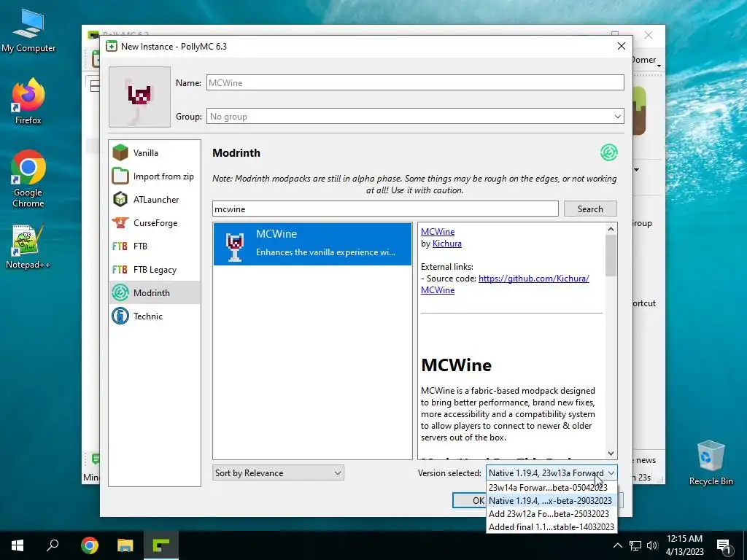The height and width of the screenshot is (560, 747).
Task: Open ATLauncher modpack source
Action: tap(155, 200)
